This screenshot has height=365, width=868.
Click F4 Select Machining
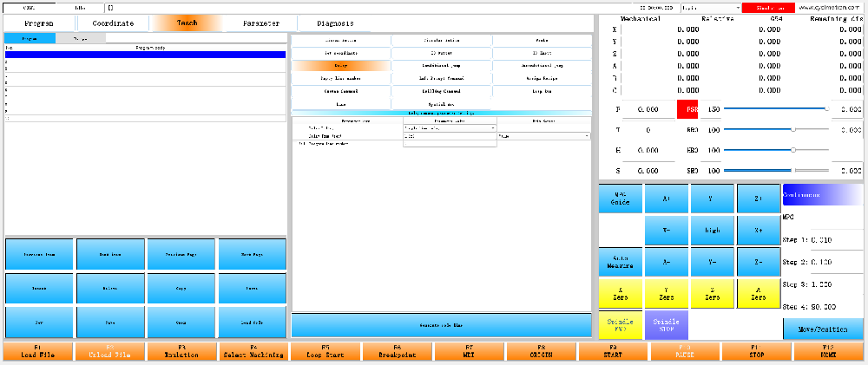pyautogui.click(x=253, y=351)
